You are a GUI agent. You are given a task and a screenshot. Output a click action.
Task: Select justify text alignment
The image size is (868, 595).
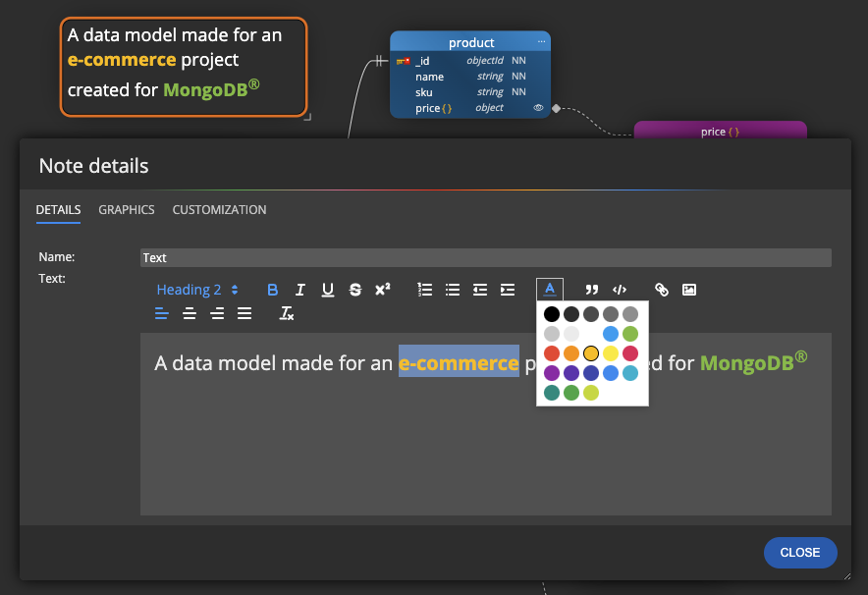point(244,313)
